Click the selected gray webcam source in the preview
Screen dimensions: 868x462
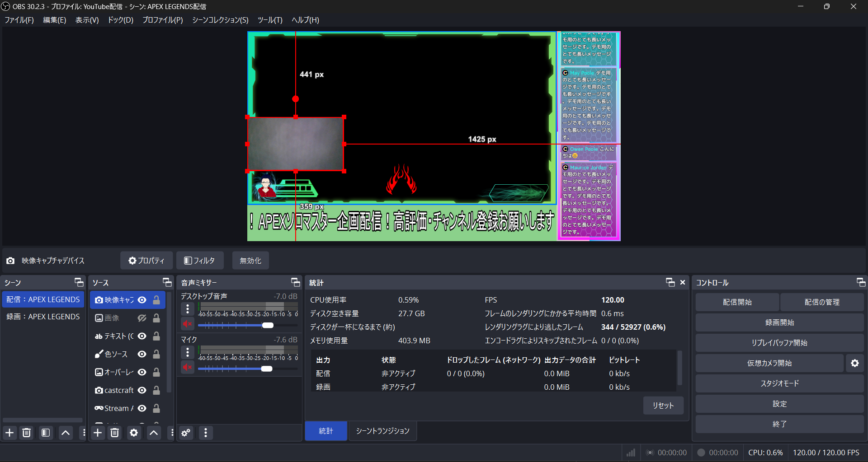296,144
